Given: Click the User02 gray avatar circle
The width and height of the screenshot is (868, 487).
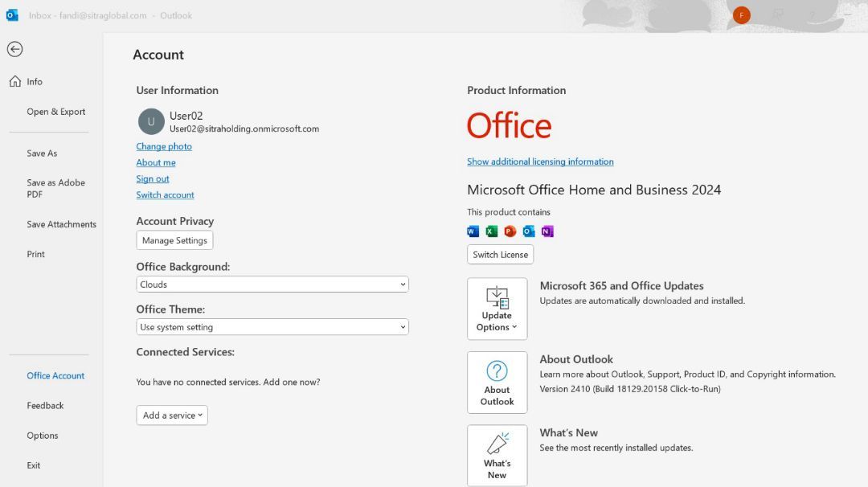Looking at the screenshot, I should [x=151, y=122].
